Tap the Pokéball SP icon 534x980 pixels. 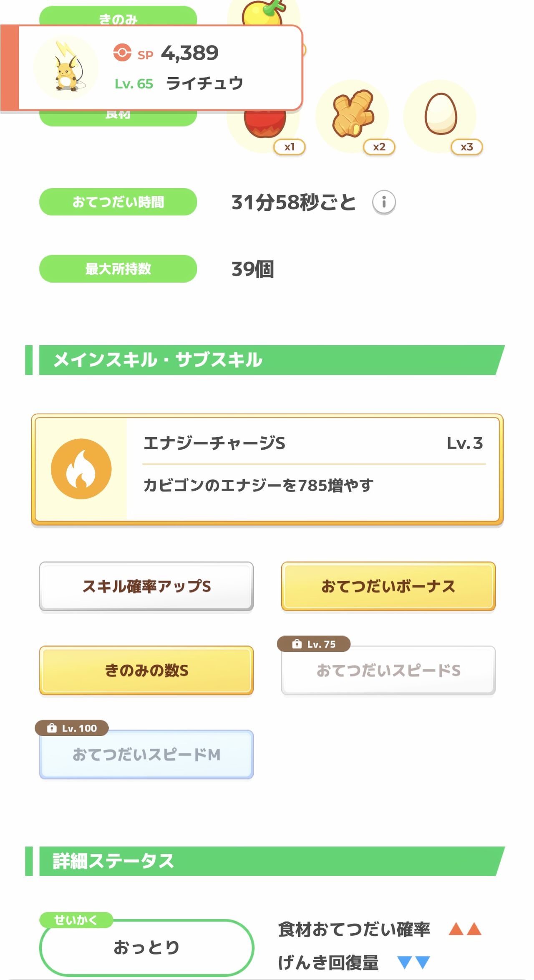(122, 53)
